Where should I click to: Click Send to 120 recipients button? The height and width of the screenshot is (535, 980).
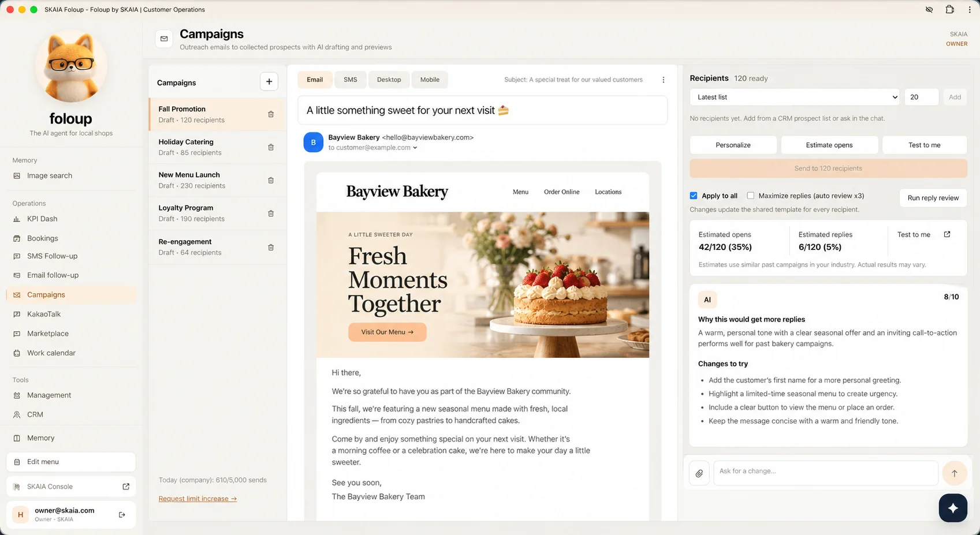[828, 169]
